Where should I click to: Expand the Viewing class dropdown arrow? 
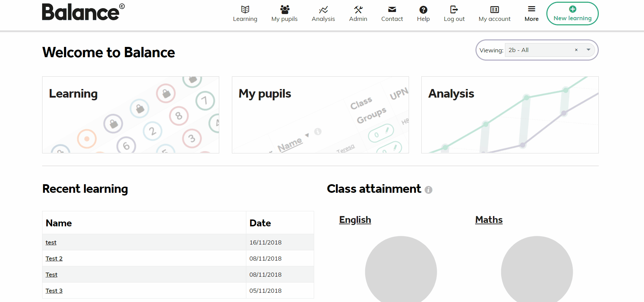pos(589,50)
